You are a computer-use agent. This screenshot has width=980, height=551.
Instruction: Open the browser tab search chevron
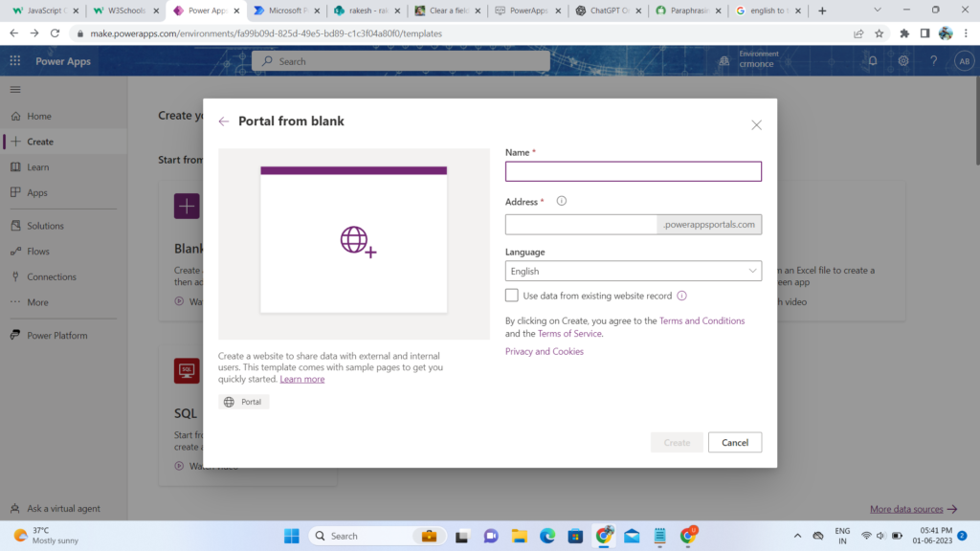(x=878, y=10)
